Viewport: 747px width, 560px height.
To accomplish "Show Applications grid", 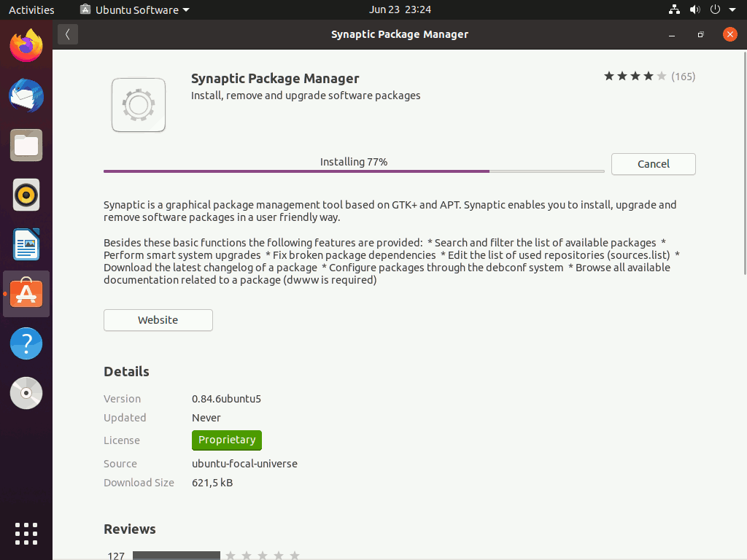I will [x=26, y=533].
